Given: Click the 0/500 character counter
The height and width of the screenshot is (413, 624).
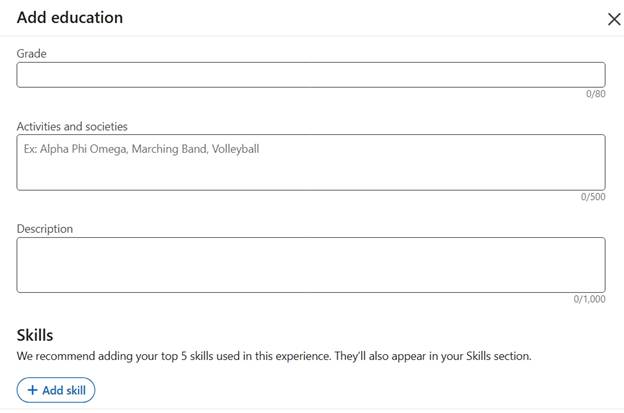Looking at the screenshot, I should 593,197.
